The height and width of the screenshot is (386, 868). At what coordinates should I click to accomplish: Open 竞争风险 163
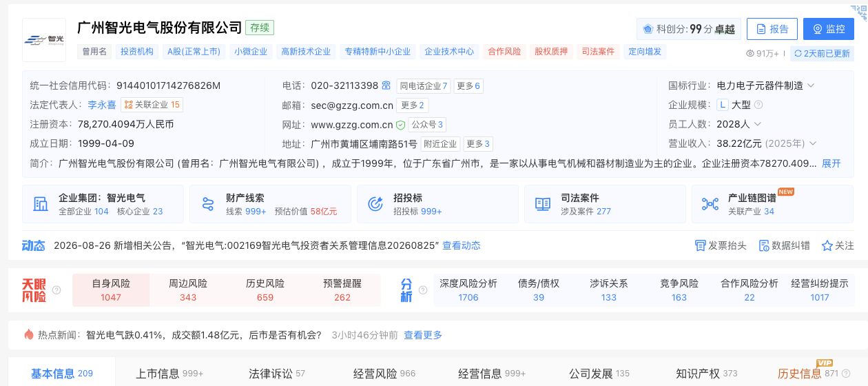[x=679, y=290]
